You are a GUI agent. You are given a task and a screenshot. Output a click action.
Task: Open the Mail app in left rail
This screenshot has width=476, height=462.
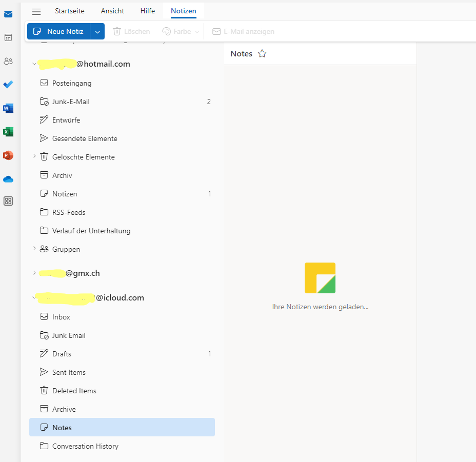coord(8,14)
